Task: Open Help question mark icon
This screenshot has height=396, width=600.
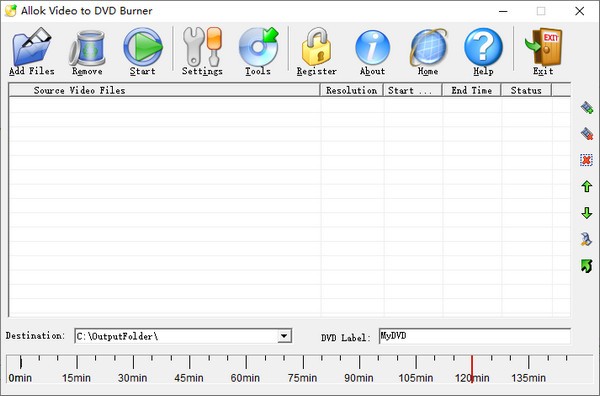Action: click(x=483, y=47)
